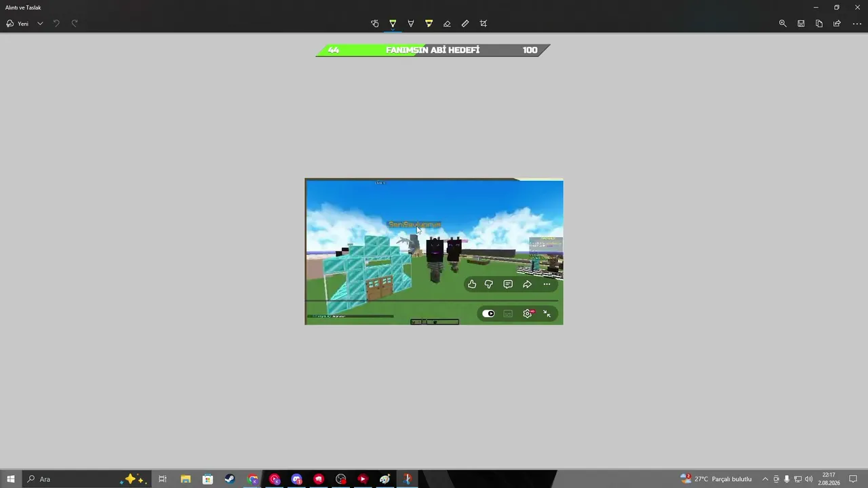The width and height of the screenshot is (868, 488).
Task: Click the Yeni (New snip) button
Action: 18,24
